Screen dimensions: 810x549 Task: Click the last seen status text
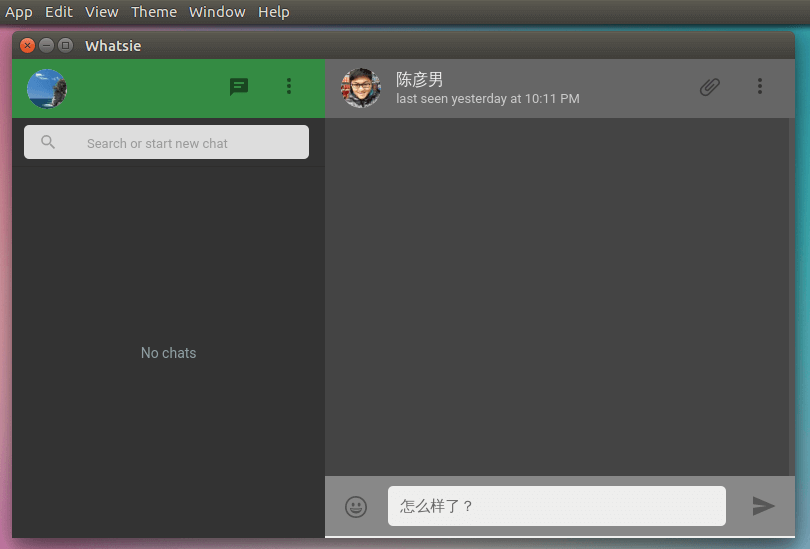tap(487, 99)
